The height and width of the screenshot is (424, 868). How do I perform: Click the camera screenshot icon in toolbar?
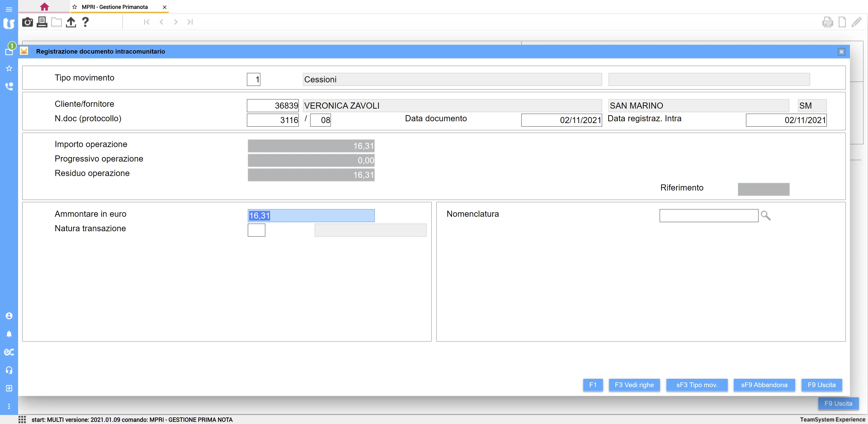[27, 22]
